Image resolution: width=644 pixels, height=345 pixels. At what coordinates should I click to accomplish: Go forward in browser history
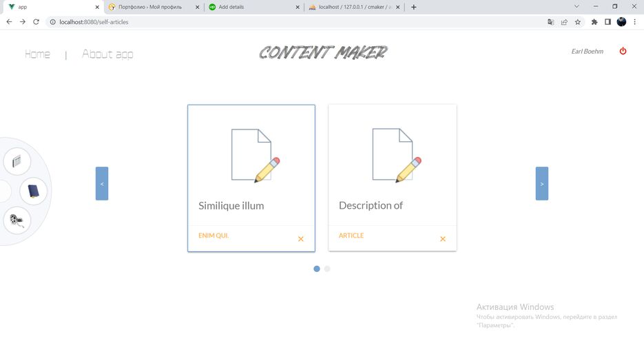click(23, 22)
